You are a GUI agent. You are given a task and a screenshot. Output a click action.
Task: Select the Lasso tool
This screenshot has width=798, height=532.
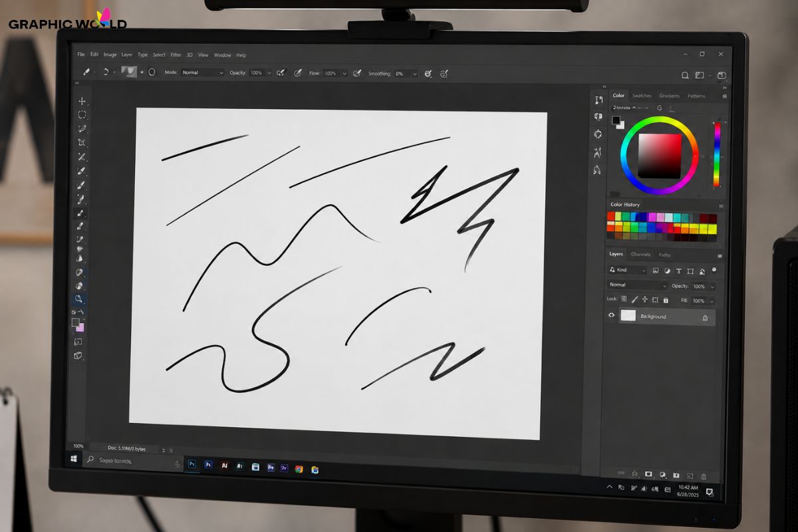(82, 129)
